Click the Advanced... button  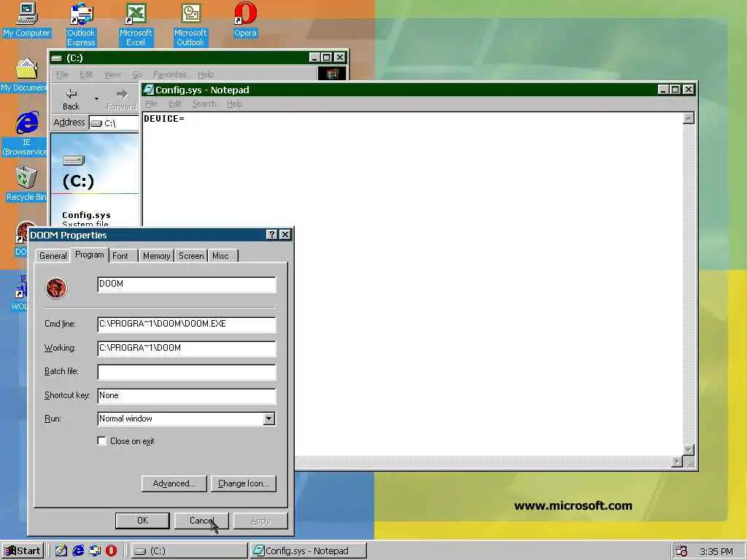point(174,483)
